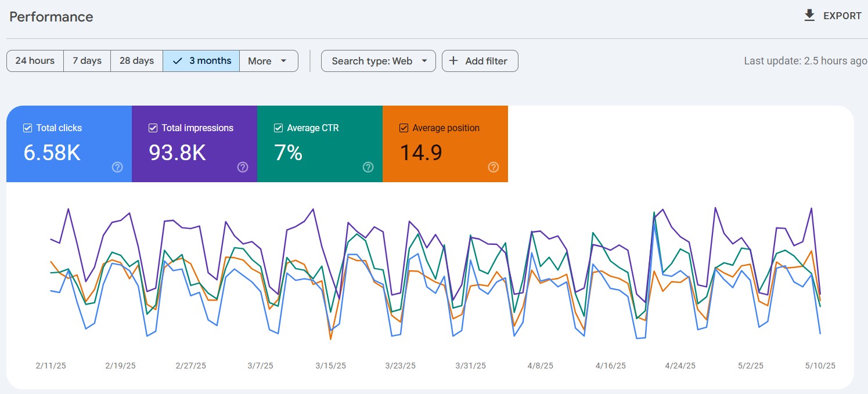Toggle the Average position checkbox

tap(404, 128)
